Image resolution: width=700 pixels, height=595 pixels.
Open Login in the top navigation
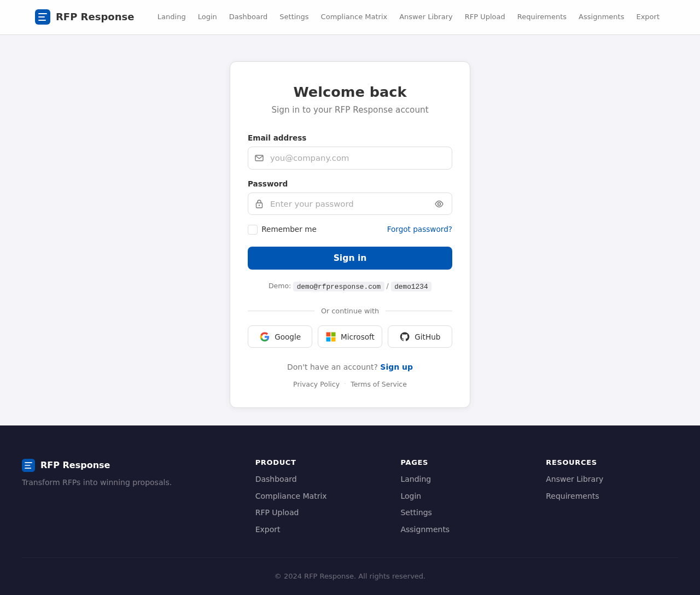(207, 17)
